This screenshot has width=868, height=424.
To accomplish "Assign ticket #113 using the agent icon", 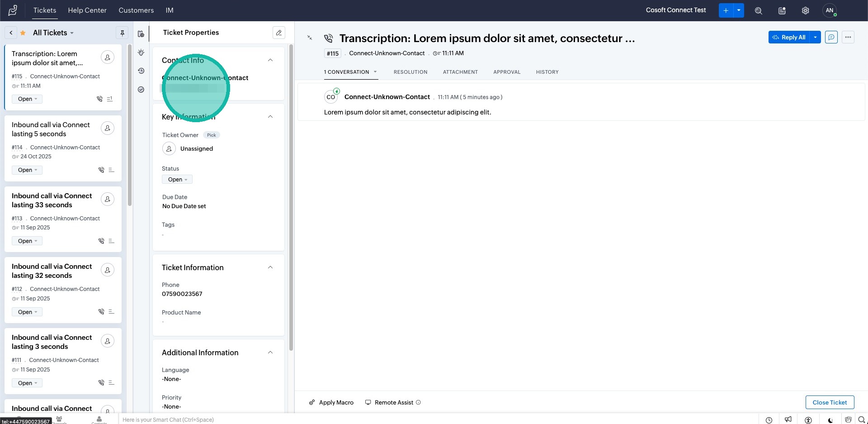I will [x=108, y=199].
